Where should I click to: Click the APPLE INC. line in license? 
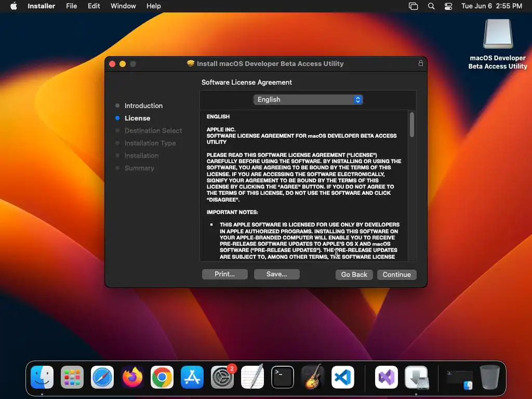[221, 129]
